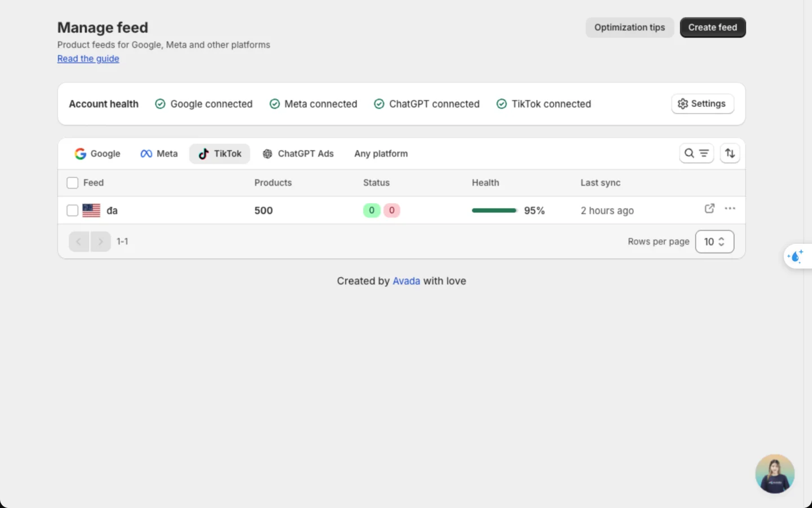Open the Rows per page dropdown
The height and width of the screenshot is (508, 812).
pos(714,242)
